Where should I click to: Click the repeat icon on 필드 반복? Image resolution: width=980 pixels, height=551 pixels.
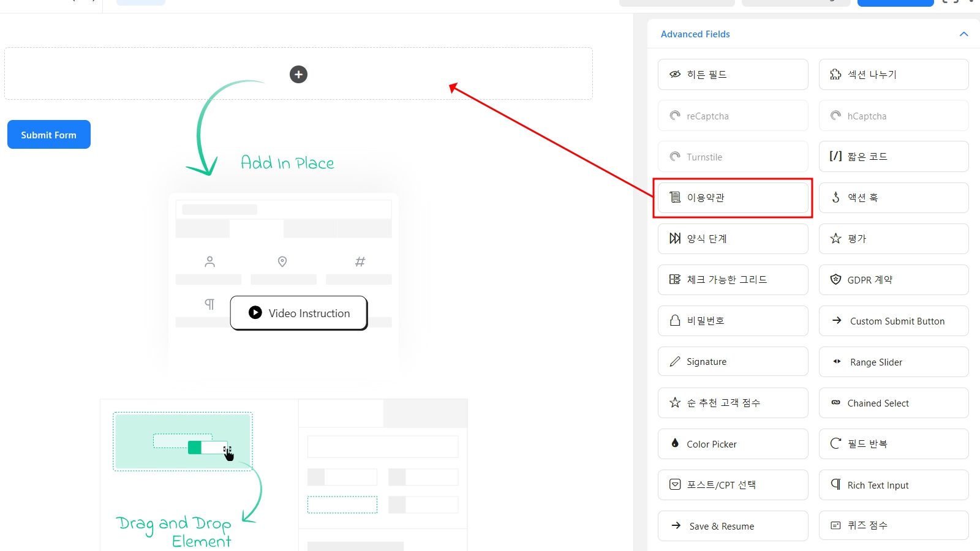coord(835,443)
